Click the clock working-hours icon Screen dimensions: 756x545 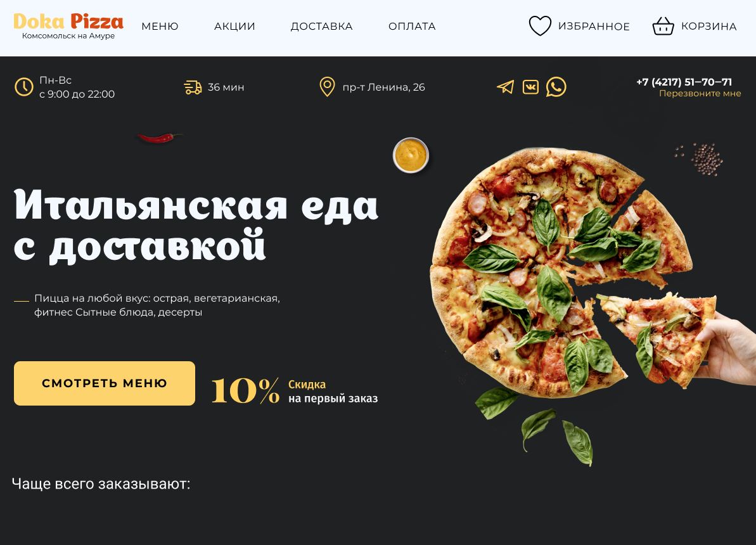[23, 87]
